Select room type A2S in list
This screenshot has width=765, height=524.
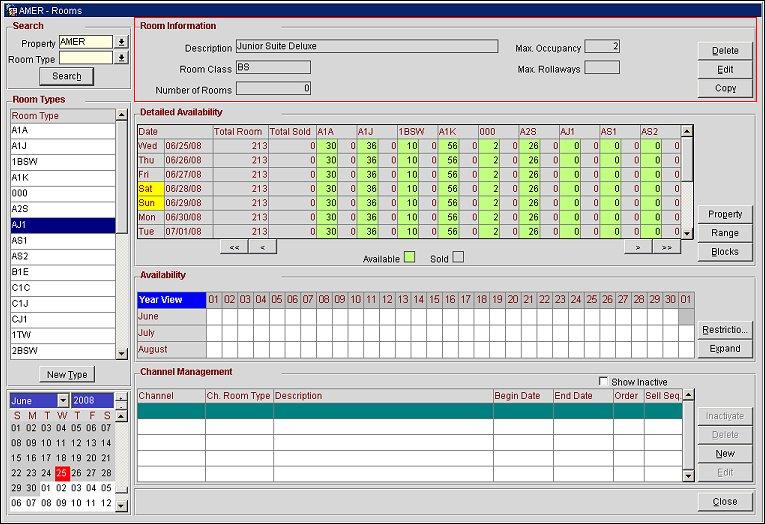coord(62,209)
